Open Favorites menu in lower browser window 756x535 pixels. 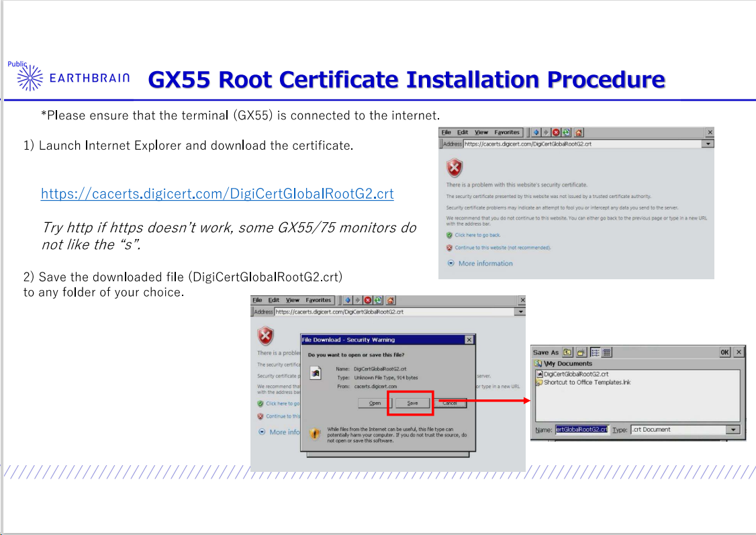[x=318, y=300]
